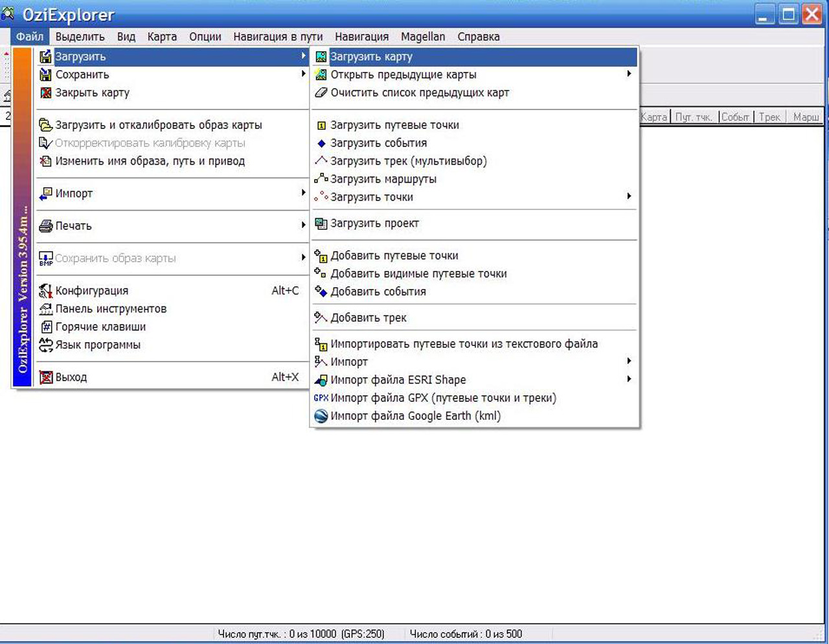Minimize the OziExplorer window
Image resolution: width=829 pixels, height=644 pixels.
click(x=764, y=14)
